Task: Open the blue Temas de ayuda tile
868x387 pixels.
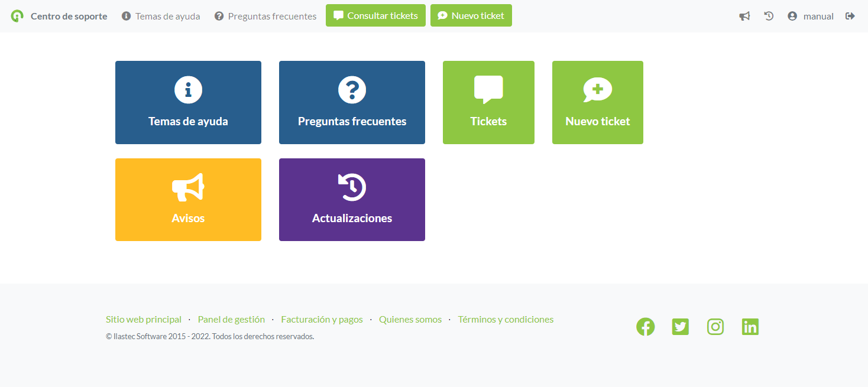Action: (x=188, y=102)
